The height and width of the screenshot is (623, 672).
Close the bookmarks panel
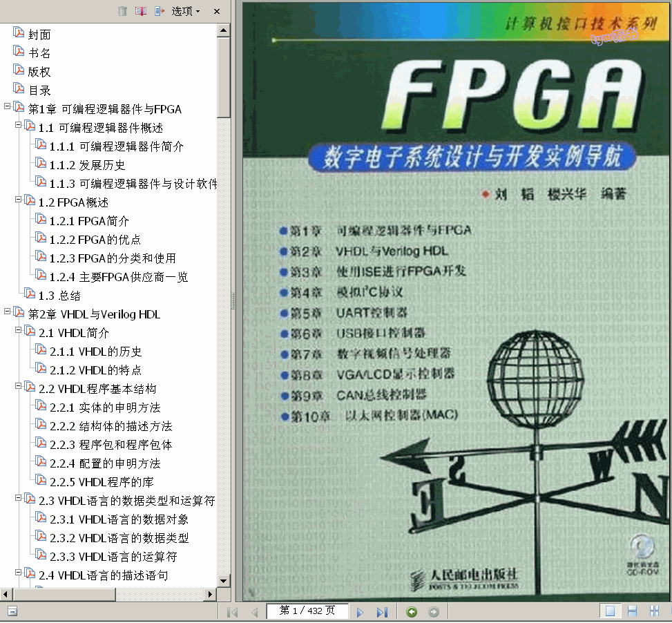(217, 12)
